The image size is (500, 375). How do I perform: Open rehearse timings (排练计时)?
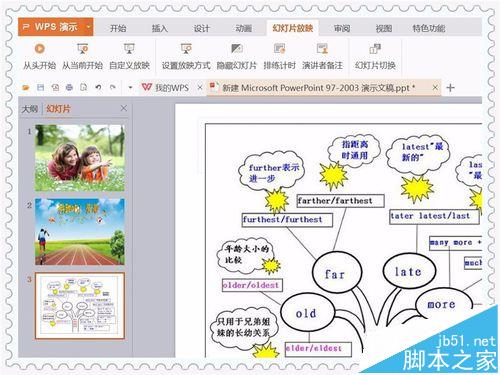pos(279,57)
